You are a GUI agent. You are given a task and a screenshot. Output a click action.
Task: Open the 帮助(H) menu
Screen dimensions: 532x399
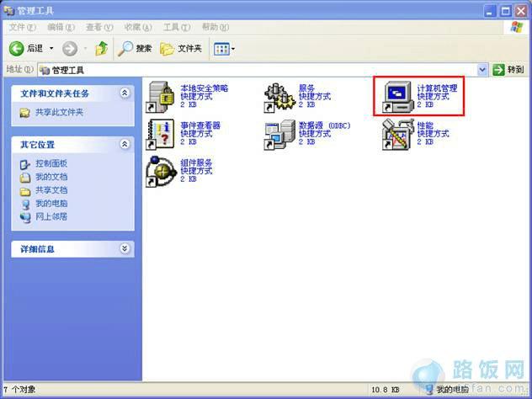(215, 27)
